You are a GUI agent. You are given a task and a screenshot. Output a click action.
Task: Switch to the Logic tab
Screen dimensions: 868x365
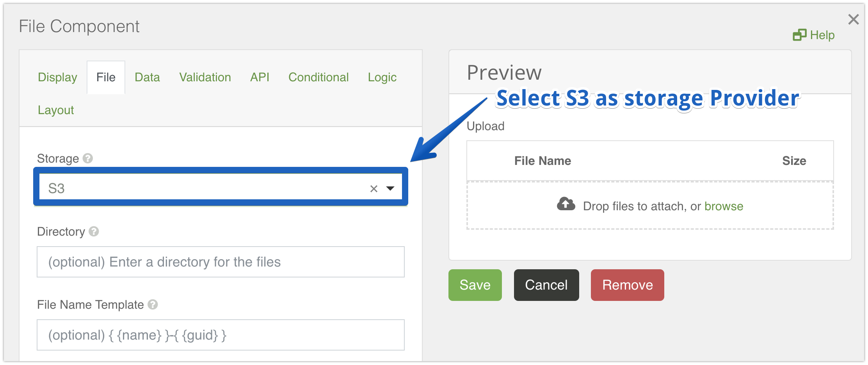pyautogui.click(x=382, y=77)
